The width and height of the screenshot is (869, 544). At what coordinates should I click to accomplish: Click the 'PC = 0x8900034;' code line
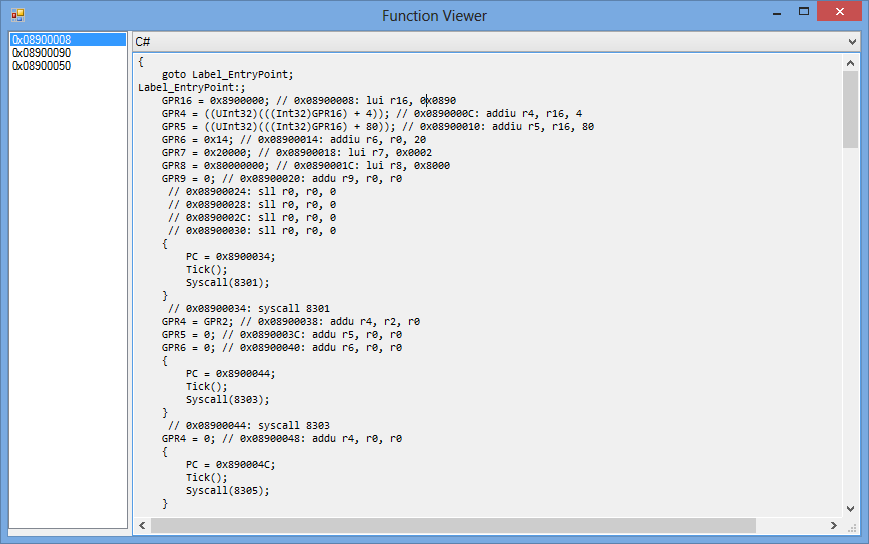230,256
